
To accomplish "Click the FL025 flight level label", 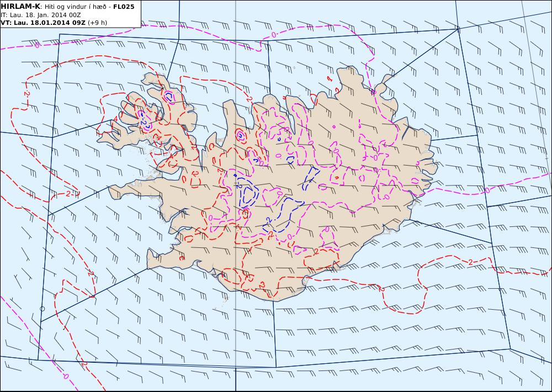I will [124, 7].
